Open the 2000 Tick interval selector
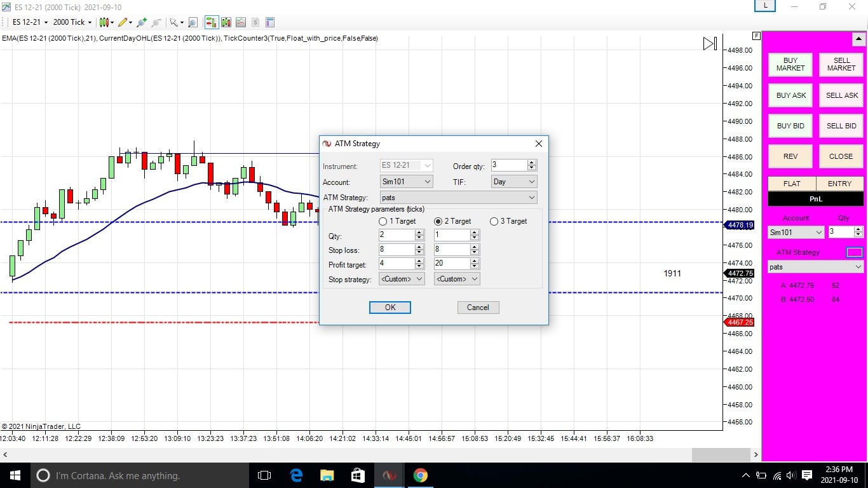This screenshot has height=488, width=868. (72, 22)
